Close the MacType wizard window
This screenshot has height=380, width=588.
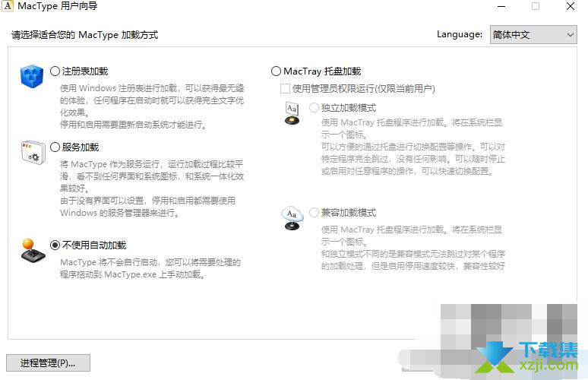click(x=571, y=6)
